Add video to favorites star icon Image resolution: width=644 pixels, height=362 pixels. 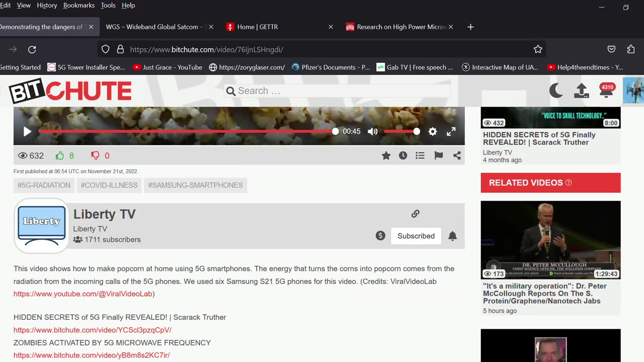tap(386, 156)
